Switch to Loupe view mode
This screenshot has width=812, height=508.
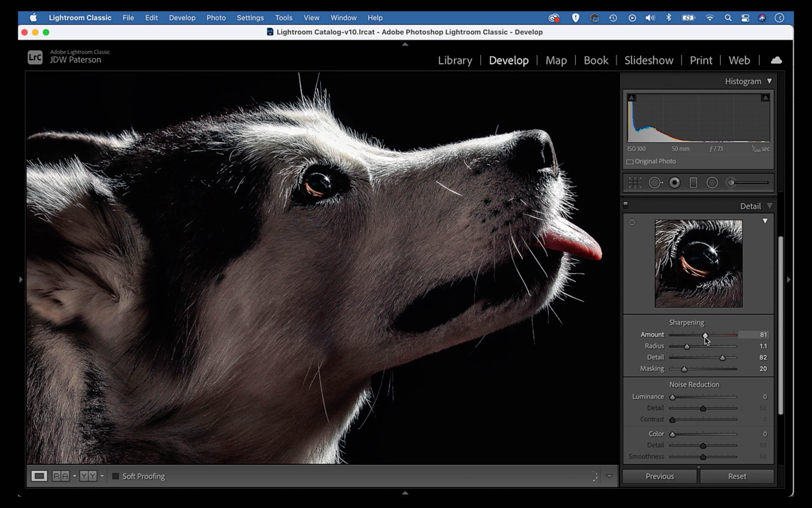pos(39,476)
